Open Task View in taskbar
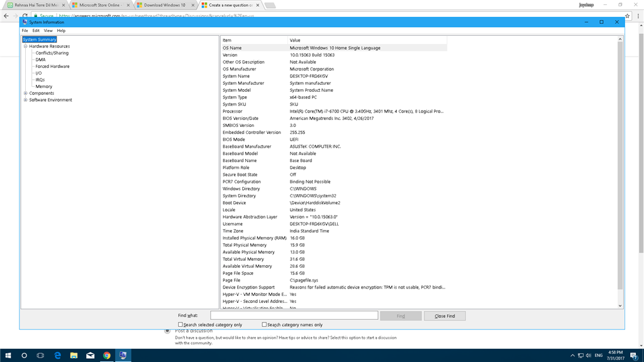The width and height of the screenshot is (644, 362). (40, 356)
